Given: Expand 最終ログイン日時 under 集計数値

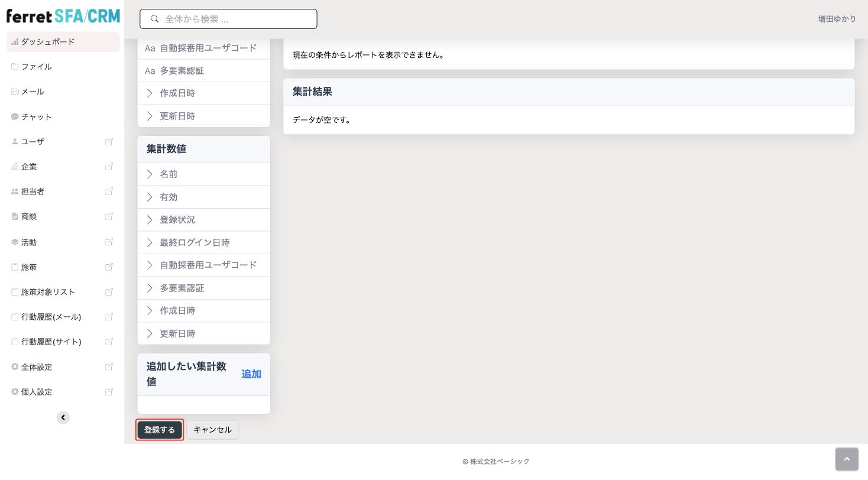Looking at the screenshot, I should click(x=203, y=242).
